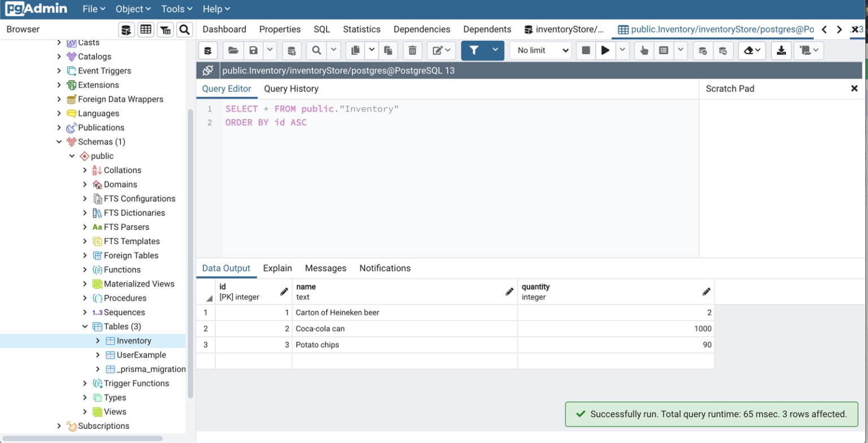Screen dimensions: 868x443
Task: Open the File menu
Action: [x=94, y=9]
